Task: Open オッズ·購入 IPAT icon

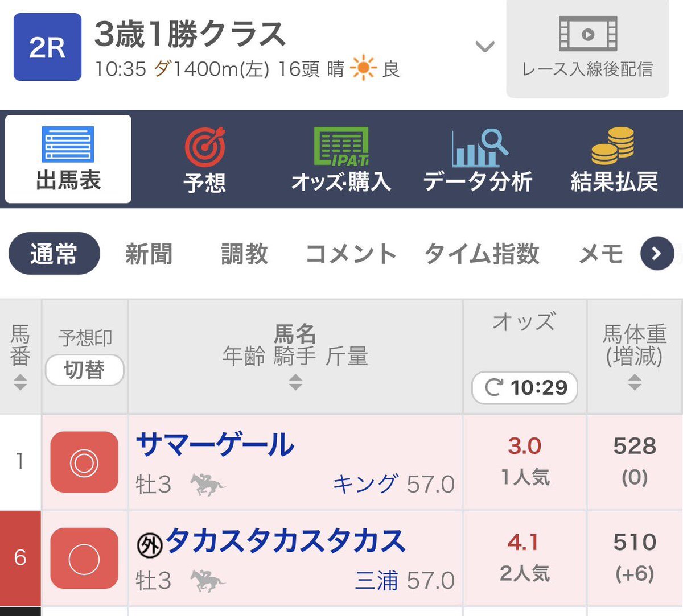Action: [x=341, y=147]
